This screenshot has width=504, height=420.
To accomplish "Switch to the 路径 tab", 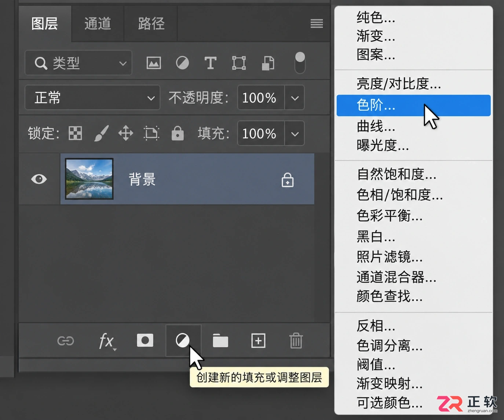I will pyautogui.click(x=151, y=24).
